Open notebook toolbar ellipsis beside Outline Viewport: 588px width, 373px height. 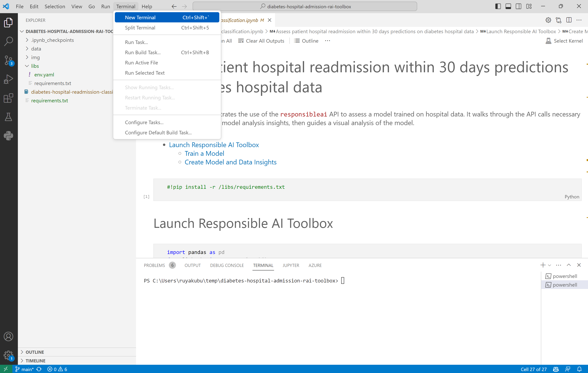coord(327,41)
